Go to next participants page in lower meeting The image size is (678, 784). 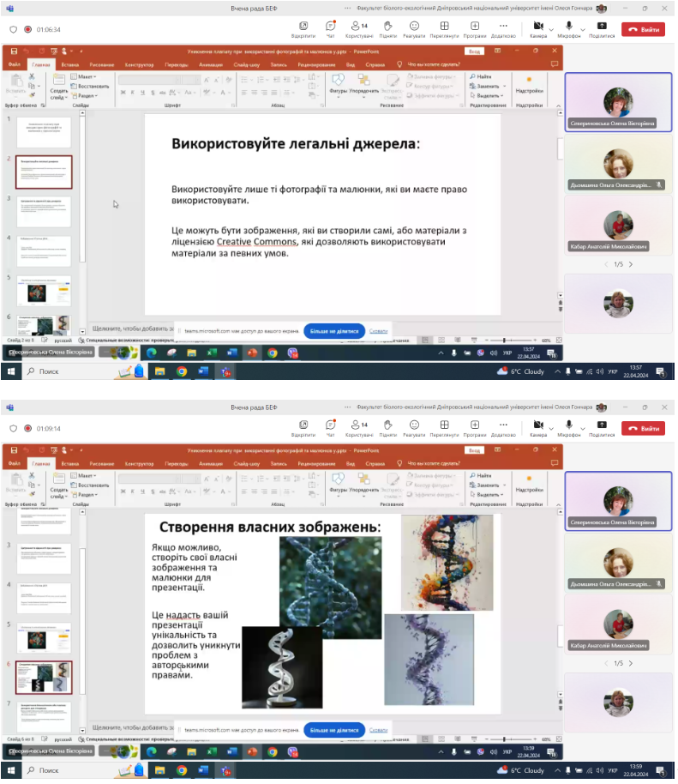pyautogui.click(x=631, y=664)
